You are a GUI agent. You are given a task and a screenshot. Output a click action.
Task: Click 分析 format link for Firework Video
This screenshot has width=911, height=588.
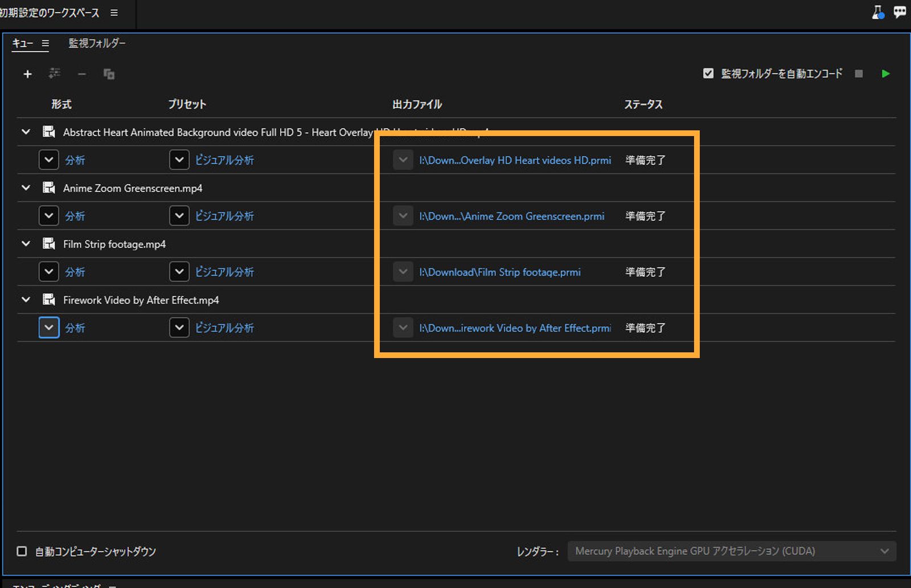[x=75, y=328]
